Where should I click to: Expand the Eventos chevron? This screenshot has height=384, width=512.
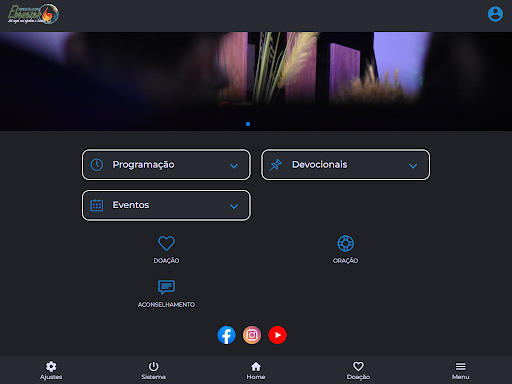(234, 206)
